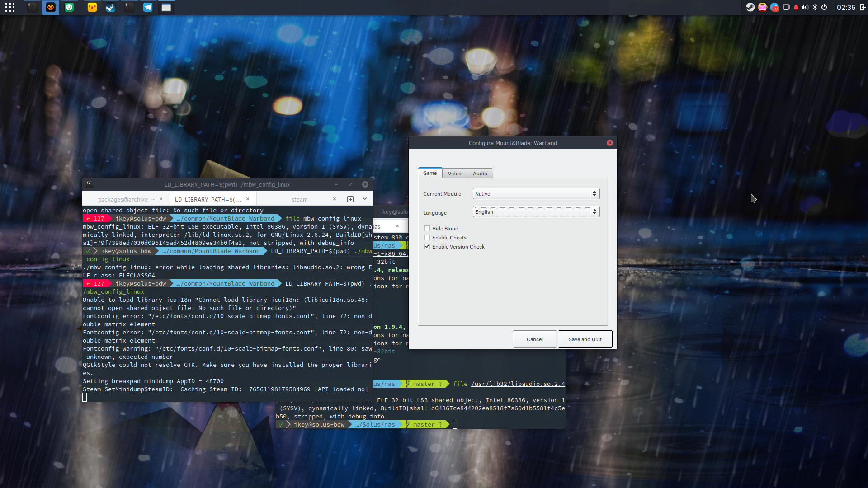Switch to the orange hexagon app in the panel
The image size is (868, 488).
[x=51, y=7]
